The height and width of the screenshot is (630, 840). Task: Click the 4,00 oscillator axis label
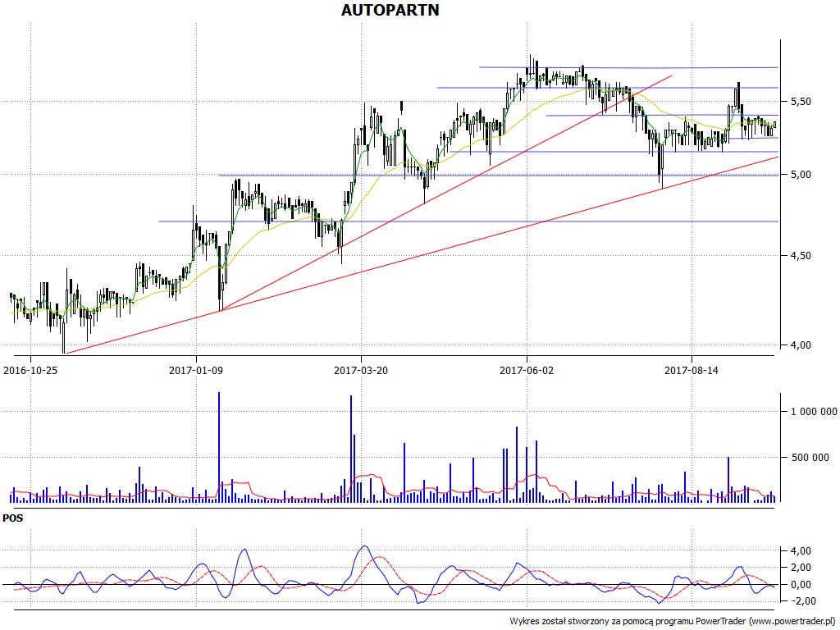point(801,551)
